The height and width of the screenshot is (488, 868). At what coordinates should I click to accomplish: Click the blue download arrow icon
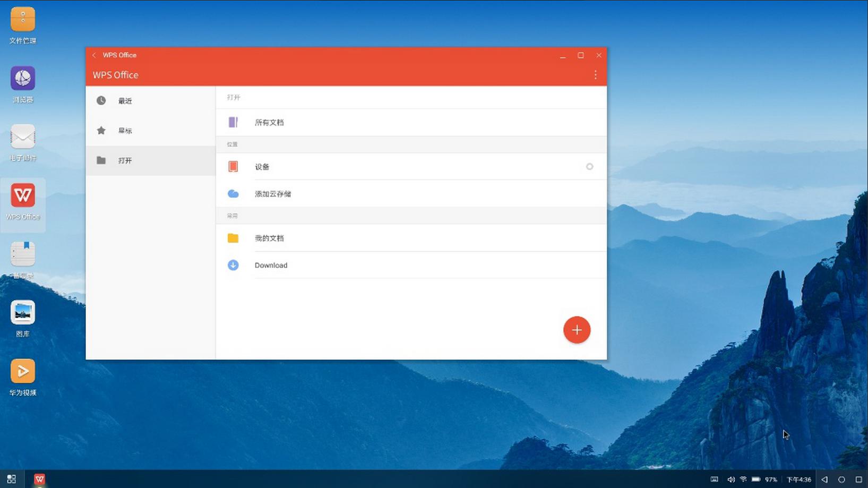coord(233,265)
